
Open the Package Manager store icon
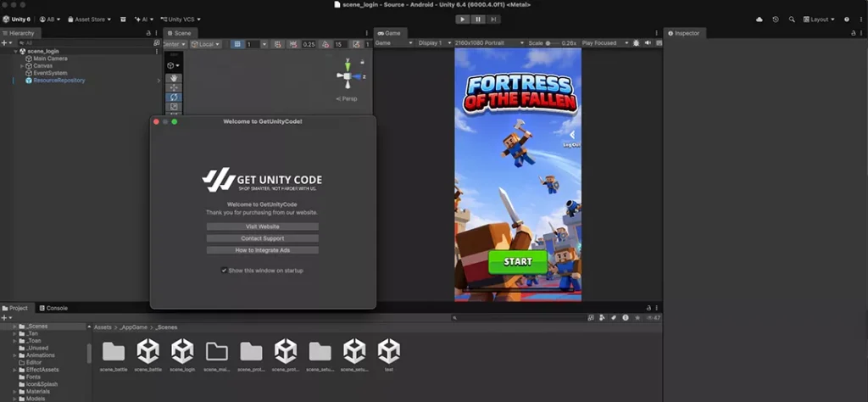tap(123, 20)
